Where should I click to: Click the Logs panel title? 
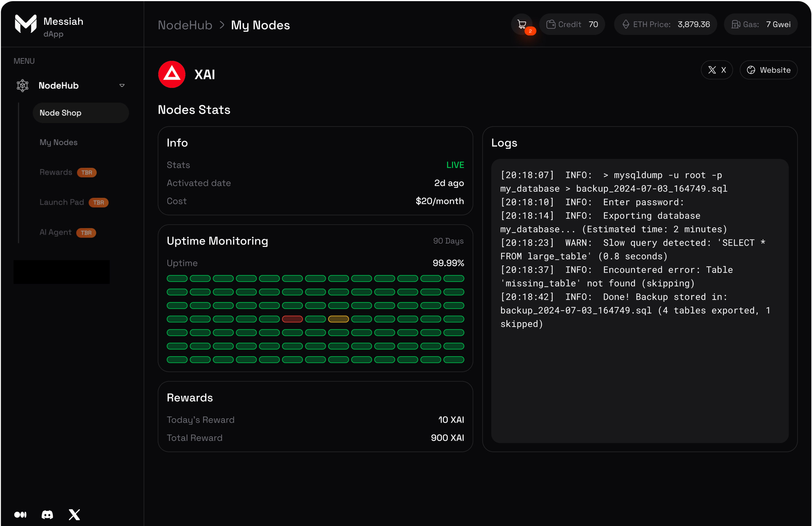(x=504, y=143)
